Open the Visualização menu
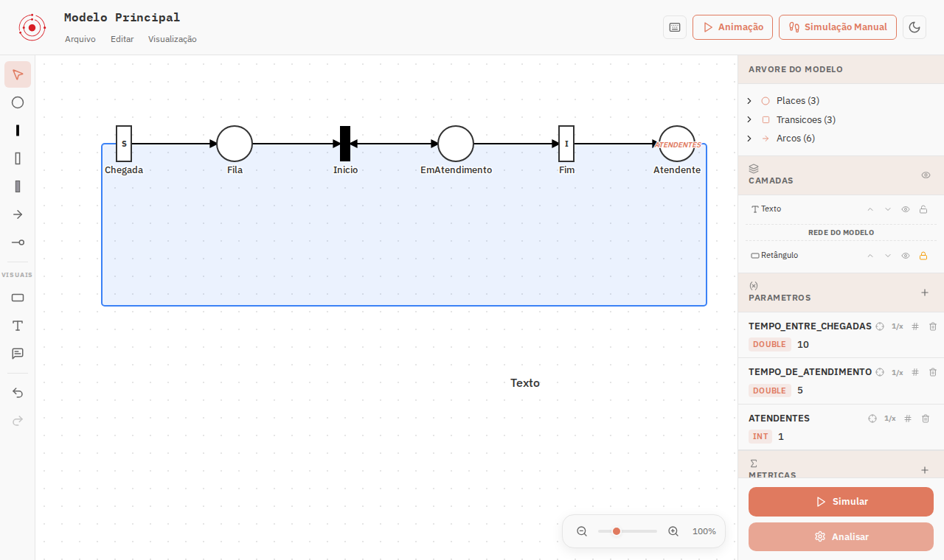944x560 pixels. (x=173, y=39)
